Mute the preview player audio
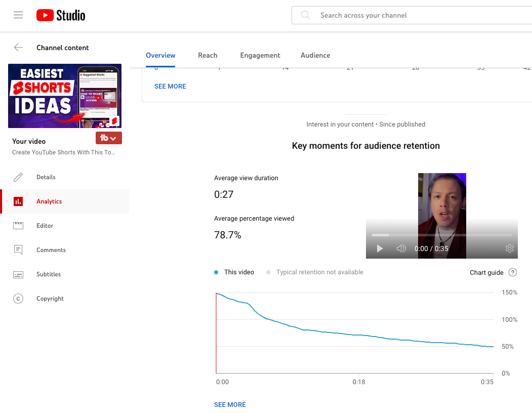 click(x=401, y=249)
